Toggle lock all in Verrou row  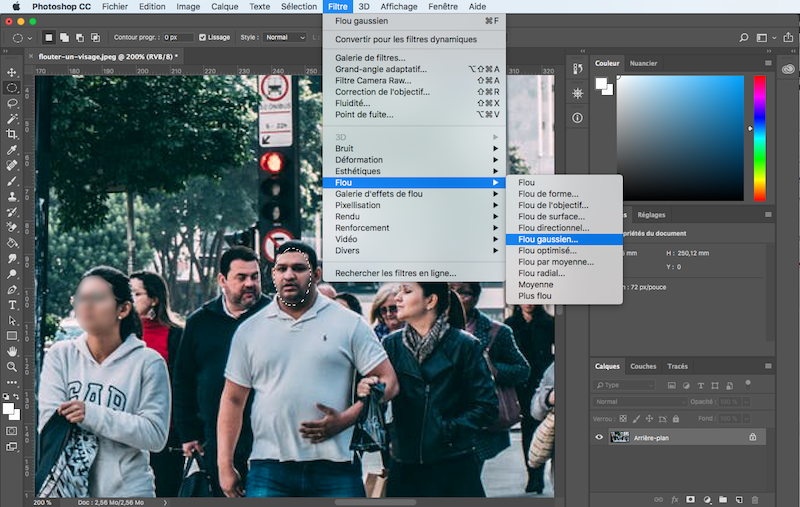[x=676, y=419]
